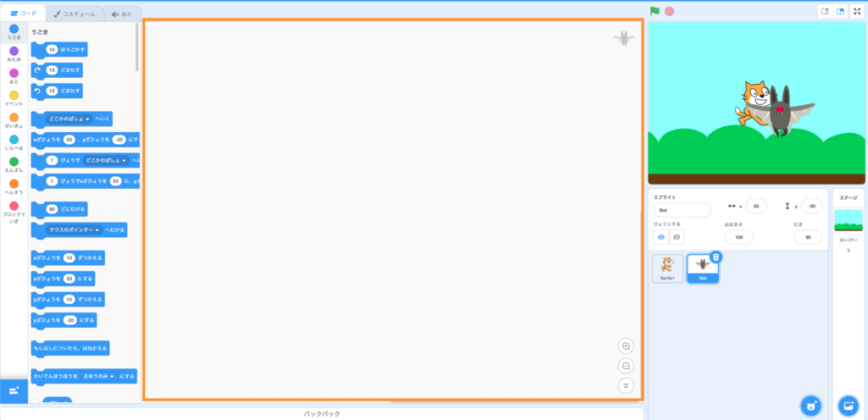The height and width of the screenshot is (420, 868).
Task: Open the add extension button
Action: [14, 390]
